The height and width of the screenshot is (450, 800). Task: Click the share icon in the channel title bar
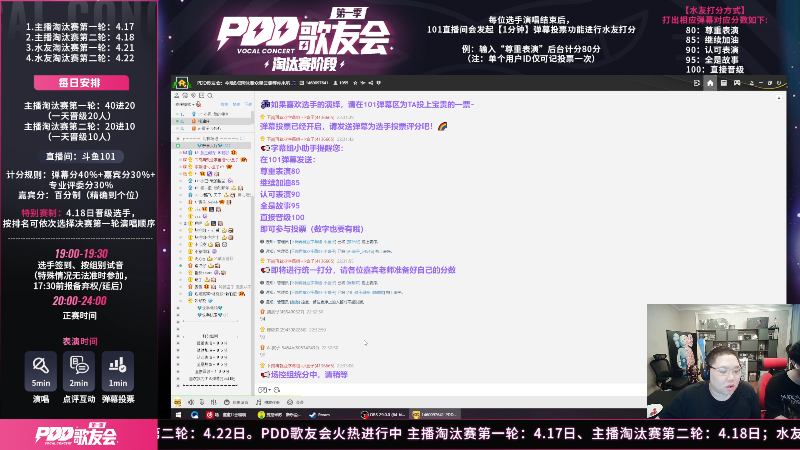371,83
